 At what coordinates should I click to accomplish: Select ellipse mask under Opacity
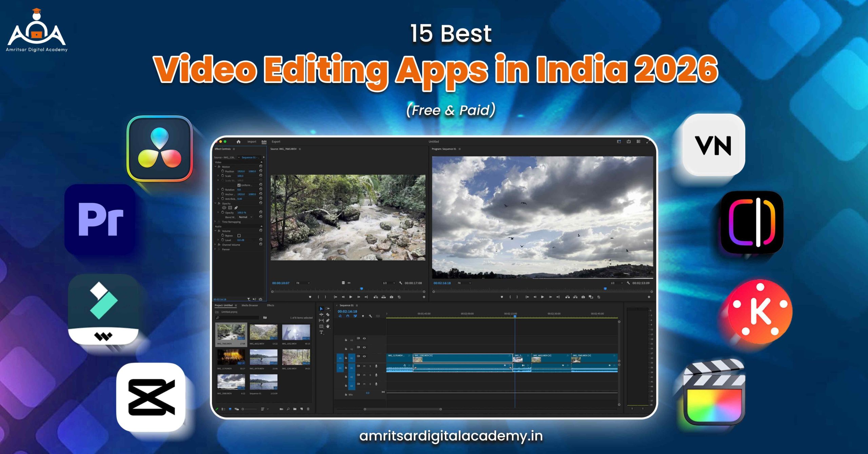(224, 208)
